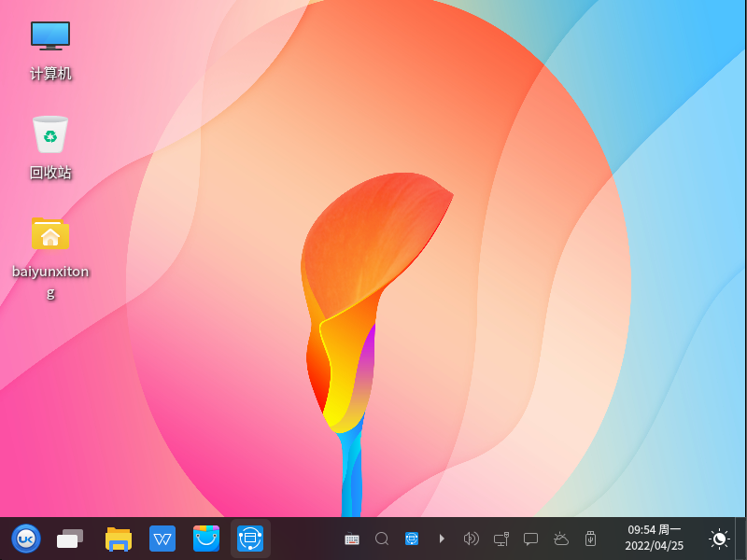Toggle night mode sun-moon icon
The width and height of the screenshot is (747, 560).
pos(718,539)
